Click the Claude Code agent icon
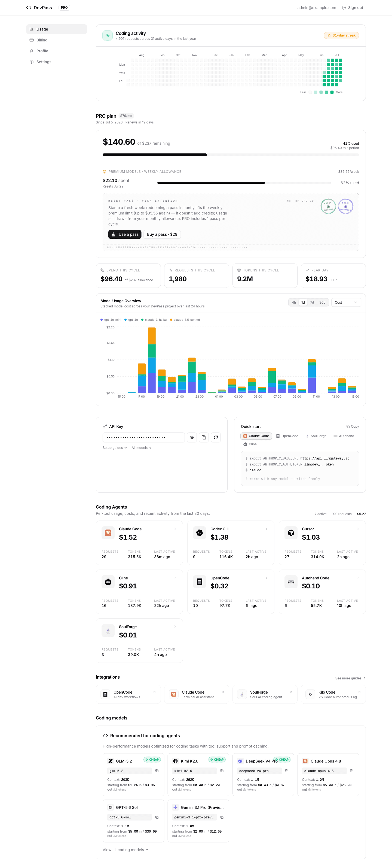392x868 pixels. point(108,533)
